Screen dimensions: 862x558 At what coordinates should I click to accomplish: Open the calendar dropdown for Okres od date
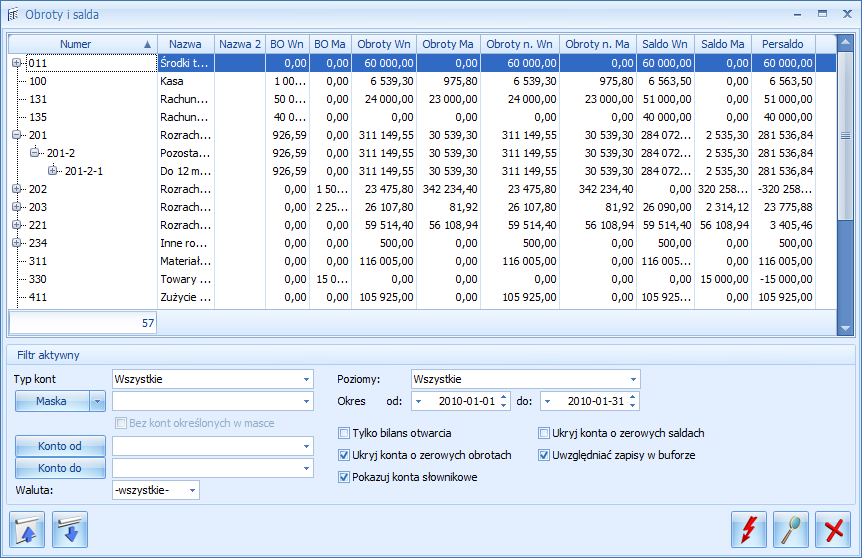418,401
